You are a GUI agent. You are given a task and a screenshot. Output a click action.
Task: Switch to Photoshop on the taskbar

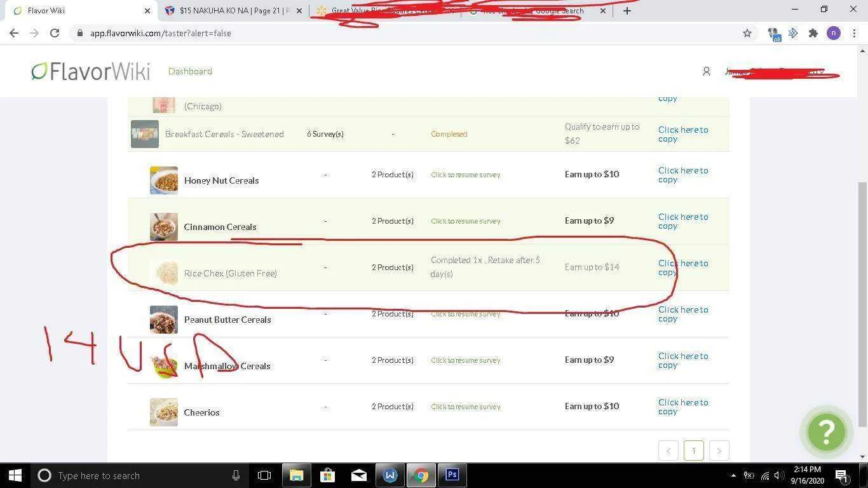452,475
